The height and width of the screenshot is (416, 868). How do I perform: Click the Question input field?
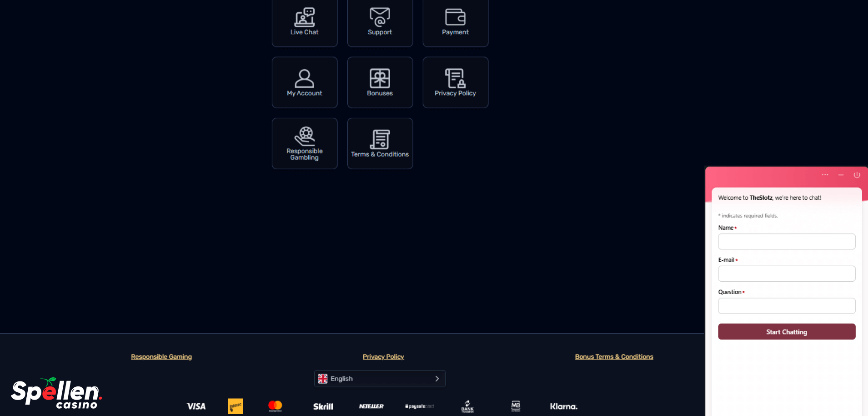tap(786, 306)
